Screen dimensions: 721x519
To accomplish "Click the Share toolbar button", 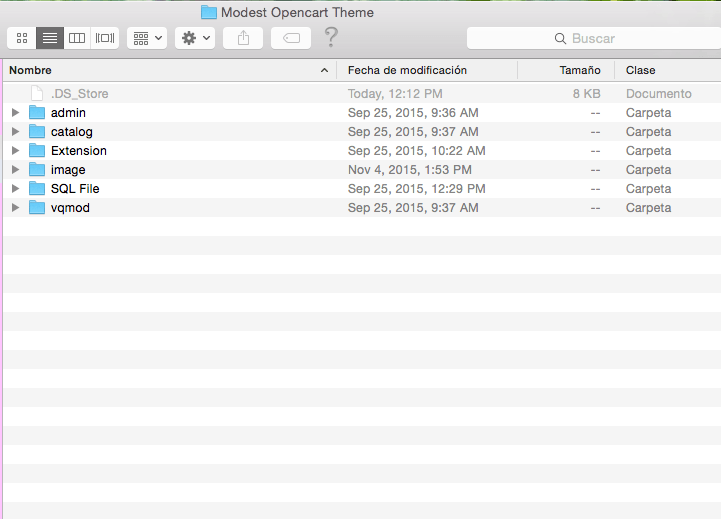I will pyautogui.click(x=243, y=38).
